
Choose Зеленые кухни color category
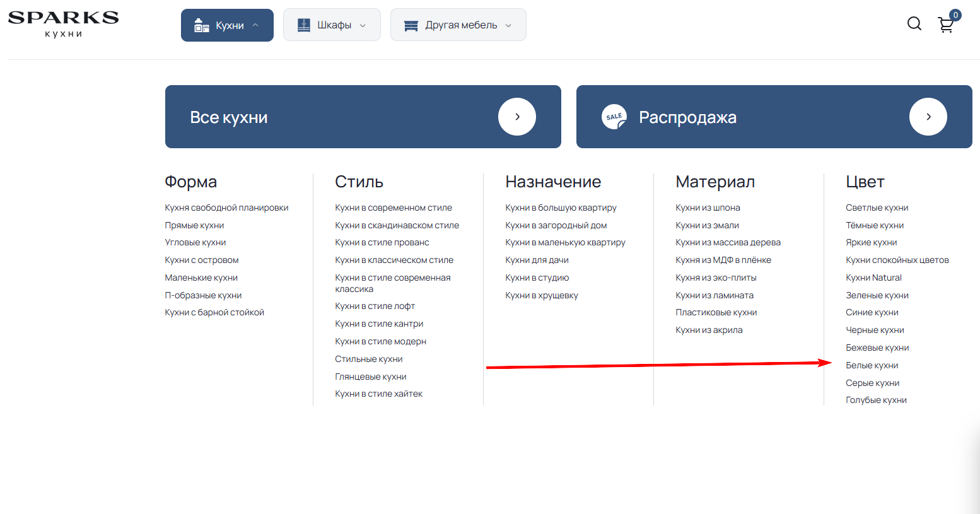[x=877, y=295]
